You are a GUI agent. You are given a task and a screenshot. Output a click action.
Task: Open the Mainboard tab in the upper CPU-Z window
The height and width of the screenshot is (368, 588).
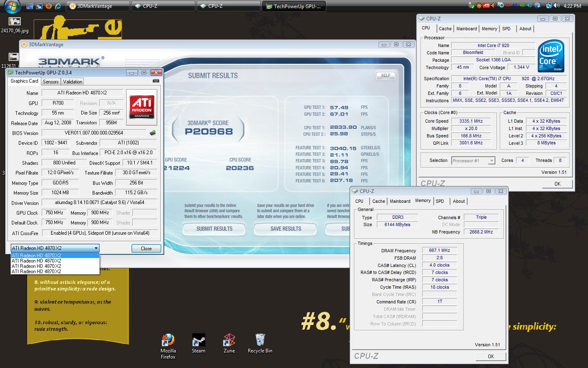(466, 29)
